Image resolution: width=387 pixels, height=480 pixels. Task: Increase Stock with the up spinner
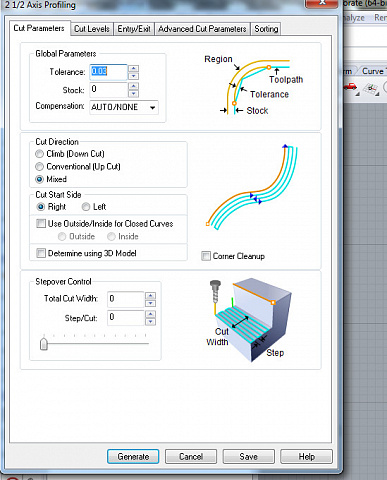pyautogui.click(x=133, y=86)
